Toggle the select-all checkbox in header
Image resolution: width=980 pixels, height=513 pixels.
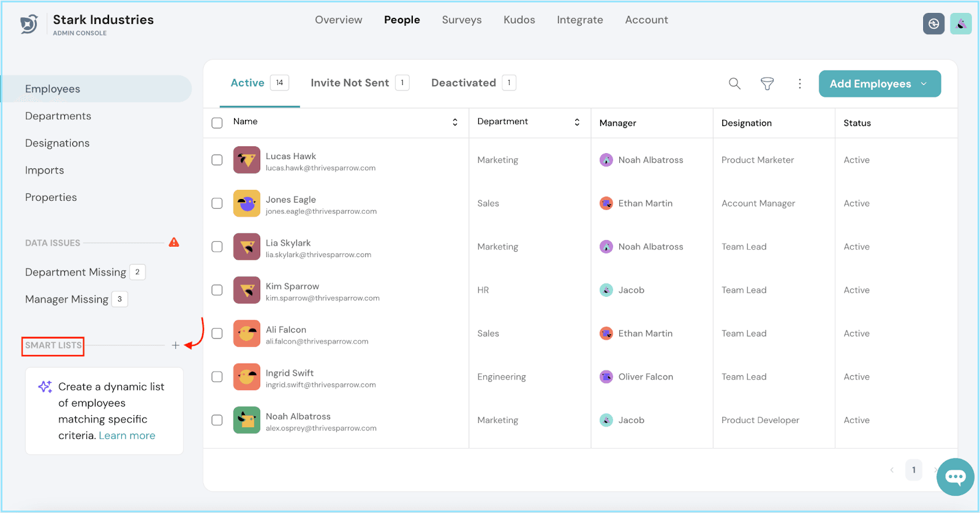click(217, 123)
